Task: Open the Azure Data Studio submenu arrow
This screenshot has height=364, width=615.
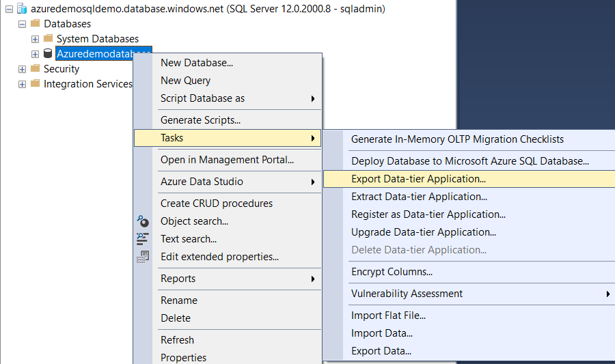Action: point(312,182)
